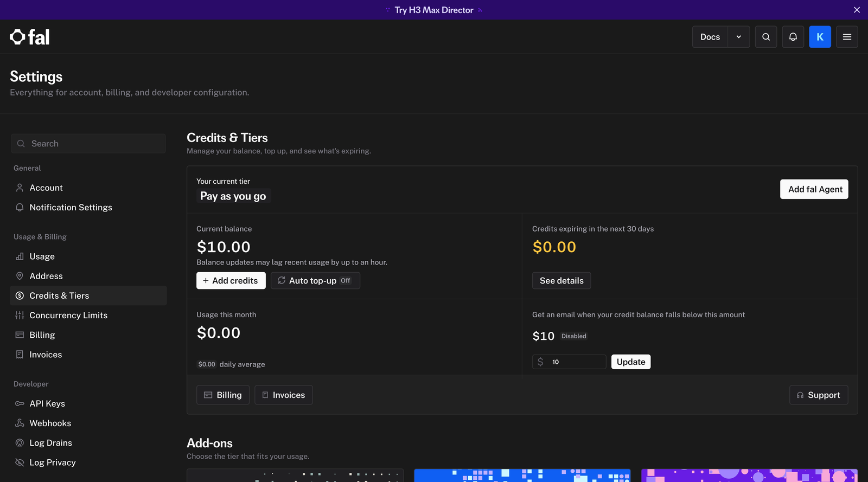Focus the settings Search field
The height and width of the screenshot is (482, 868).
pyautogui.click(x=88, y=144)
